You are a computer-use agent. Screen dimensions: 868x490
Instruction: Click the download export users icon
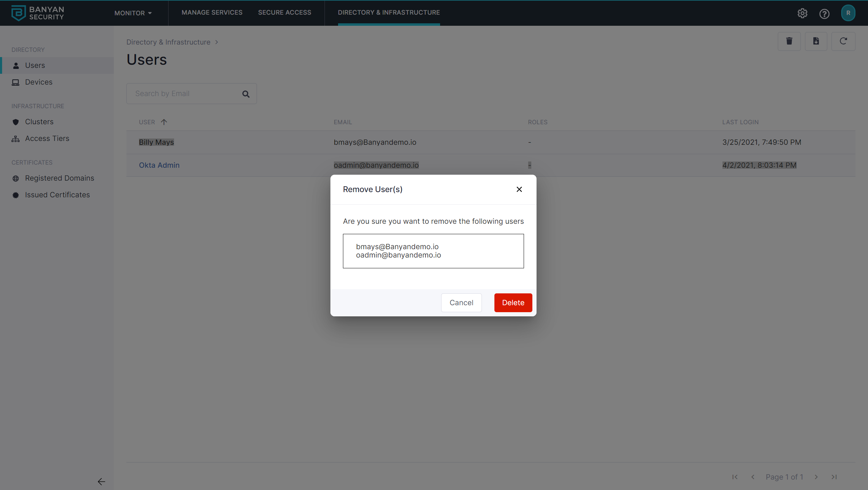[816, 41]
